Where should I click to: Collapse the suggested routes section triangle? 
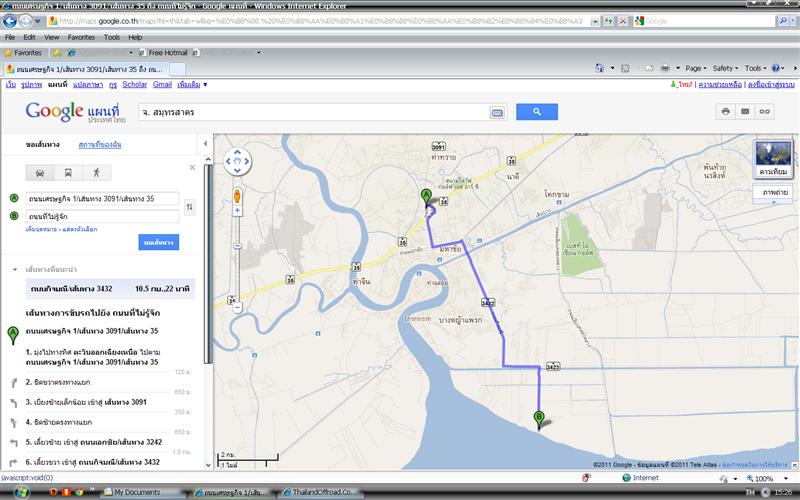coord(13,270)
